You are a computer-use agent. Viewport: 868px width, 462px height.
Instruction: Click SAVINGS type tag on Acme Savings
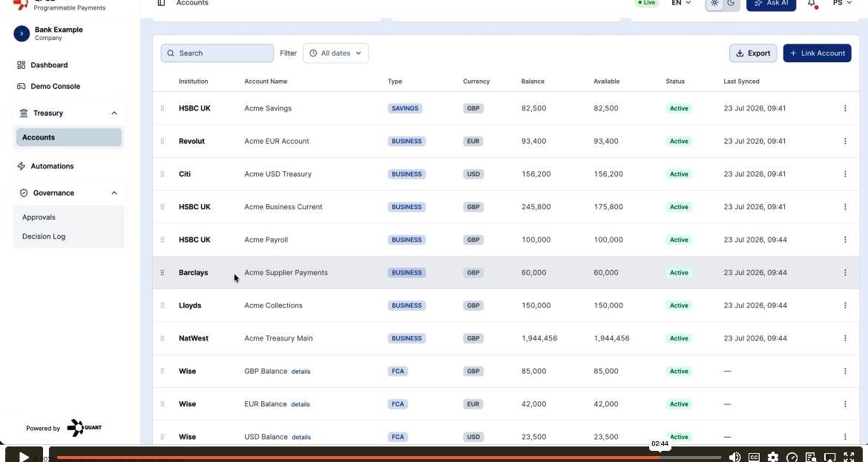[404, 108]
